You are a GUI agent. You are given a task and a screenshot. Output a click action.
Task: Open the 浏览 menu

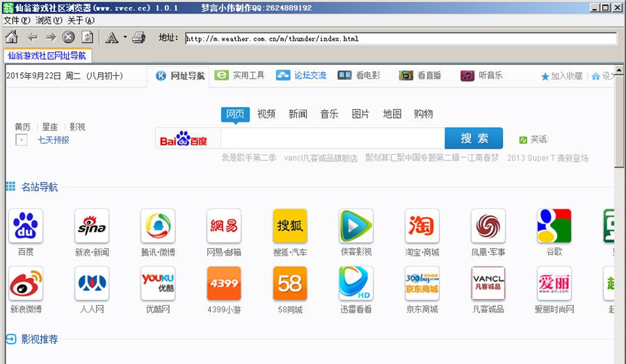(x=49, y=20)
